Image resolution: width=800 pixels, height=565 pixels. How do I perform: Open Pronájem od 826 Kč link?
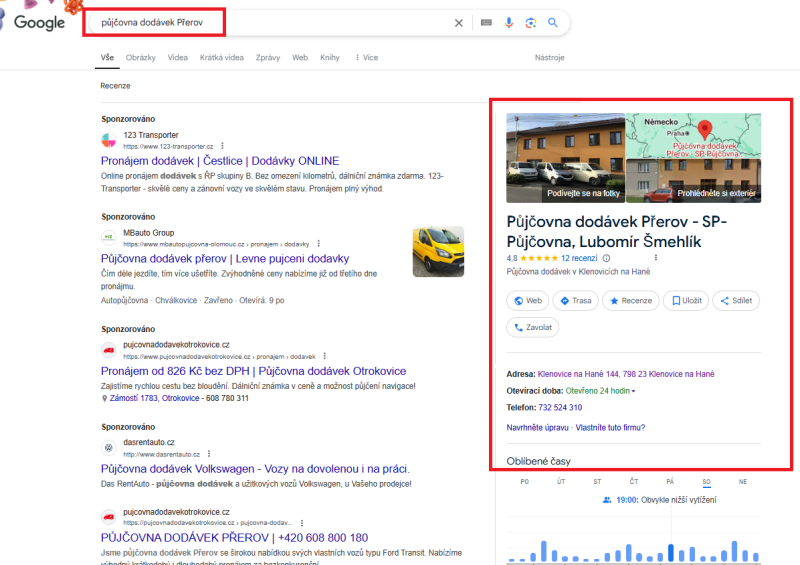[254, 371]
